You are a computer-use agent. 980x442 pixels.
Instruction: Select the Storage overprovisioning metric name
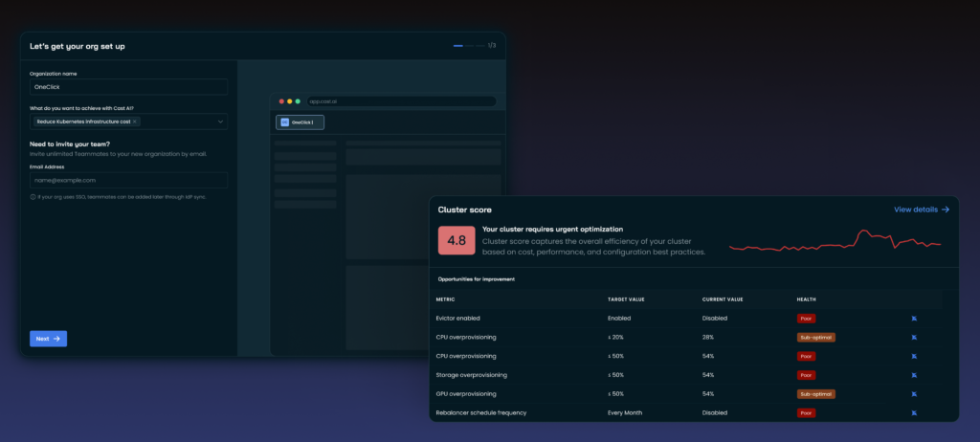[x=471, y=375]
